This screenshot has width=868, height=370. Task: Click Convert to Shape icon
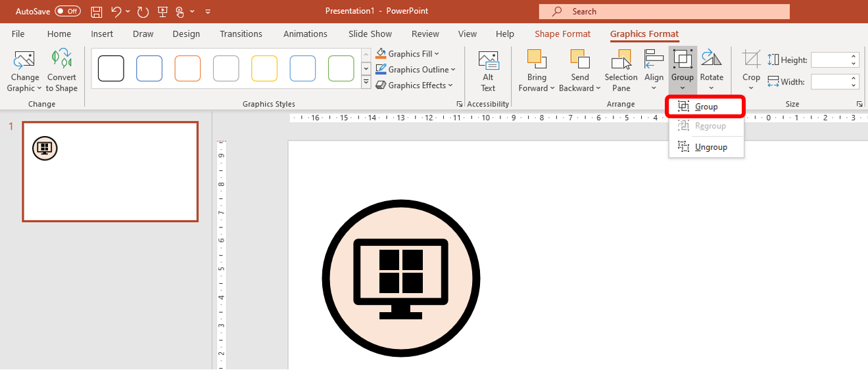62,60
